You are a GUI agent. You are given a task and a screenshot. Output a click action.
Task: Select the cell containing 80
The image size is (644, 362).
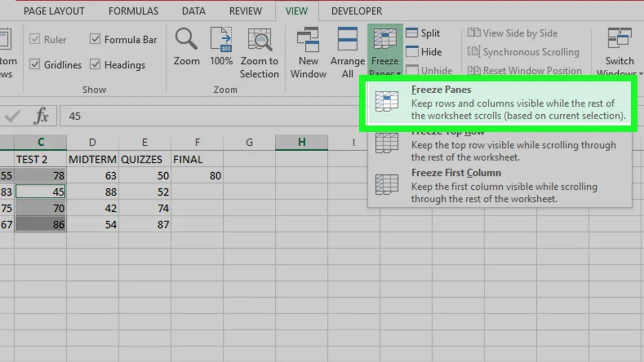(x=197, y=175)
